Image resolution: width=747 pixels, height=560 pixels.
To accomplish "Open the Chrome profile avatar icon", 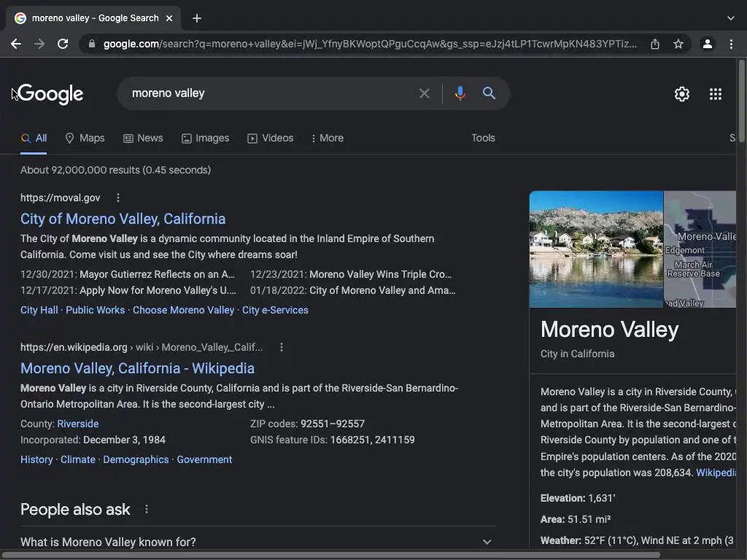I will click(708, 44).
